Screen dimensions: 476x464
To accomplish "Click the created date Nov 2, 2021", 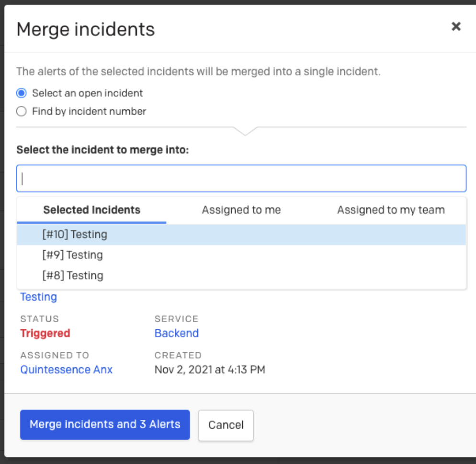I will (x=210, y=370).
